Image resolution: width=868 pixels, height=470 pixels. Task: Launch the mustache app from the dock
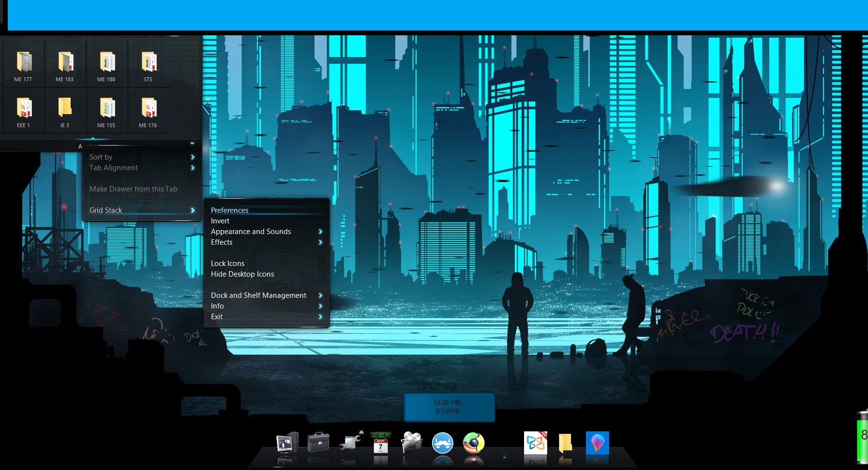(442, 443)
